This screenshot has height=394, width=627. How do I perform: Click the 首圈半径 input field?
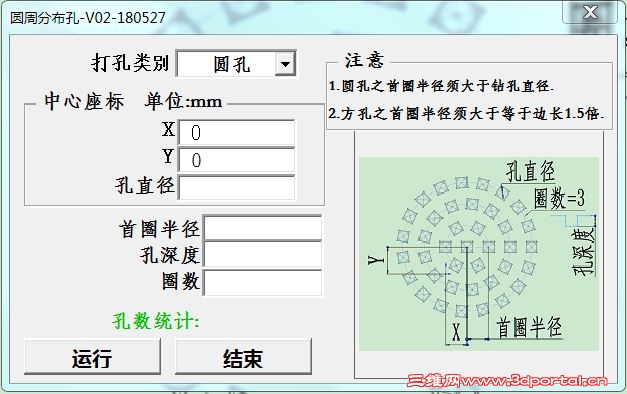263,228
